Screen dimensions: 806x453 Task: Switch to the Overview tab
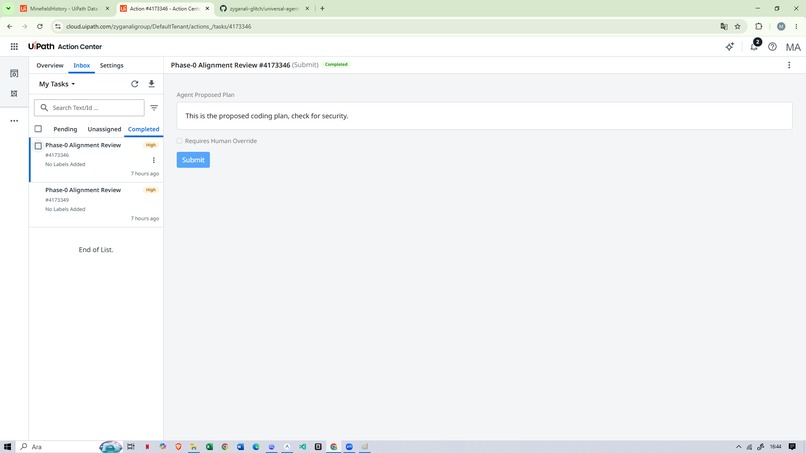[50, 65]
